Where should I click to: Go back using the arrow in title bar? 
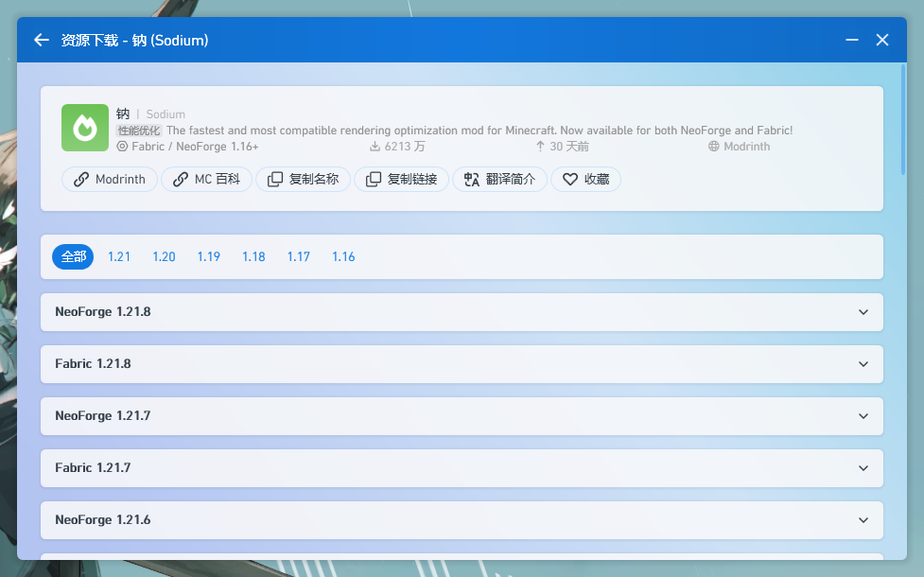[x=42, y=40]
